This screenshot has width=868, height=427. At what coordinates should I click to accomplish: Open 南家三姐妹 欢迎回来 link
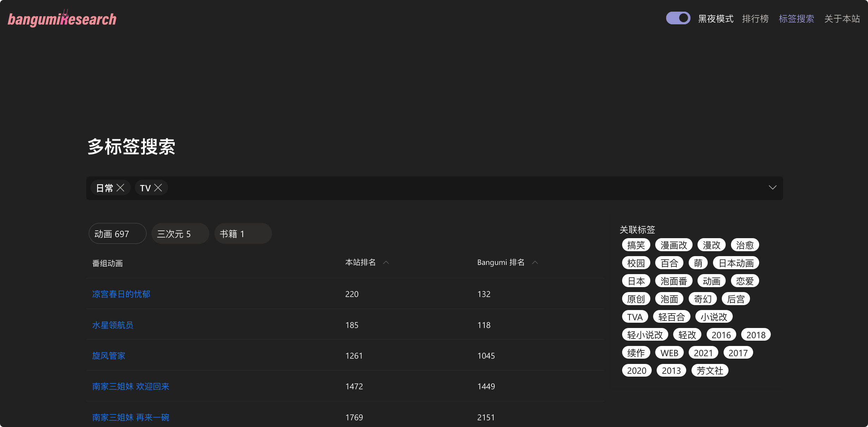[x=131, y=386]
